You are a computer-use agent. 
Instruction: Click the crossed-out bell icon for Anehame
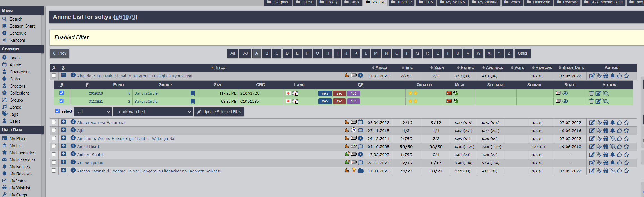tap(613, 139)
